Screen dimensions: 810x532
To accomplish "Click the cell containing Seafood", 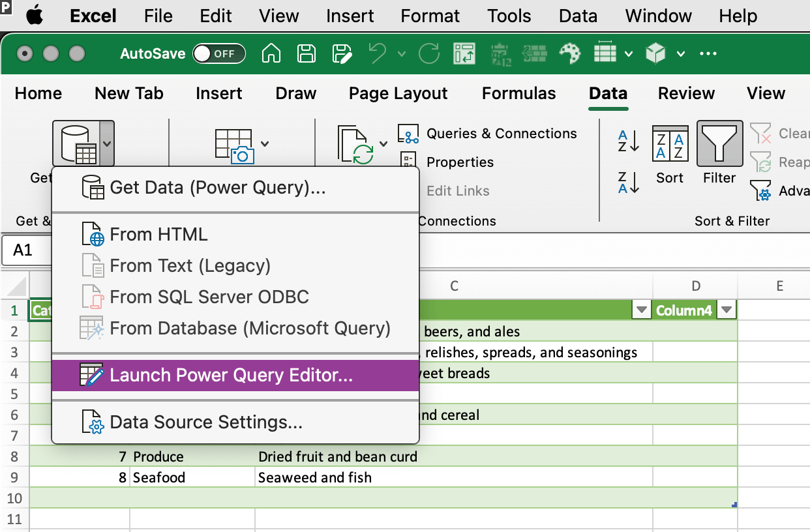I will (192, 477).
